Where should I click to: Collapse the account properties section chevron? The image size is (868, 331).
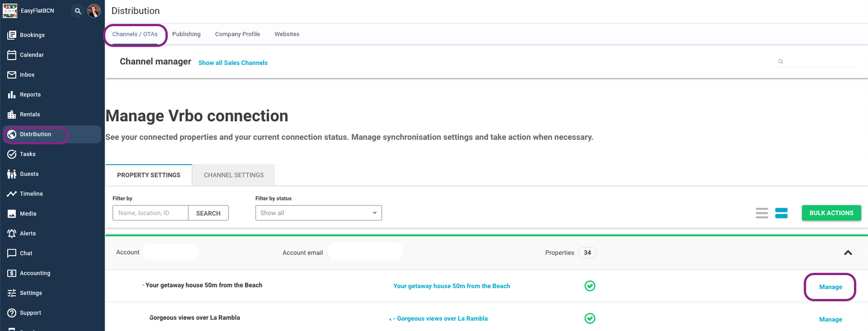point(848,252)
